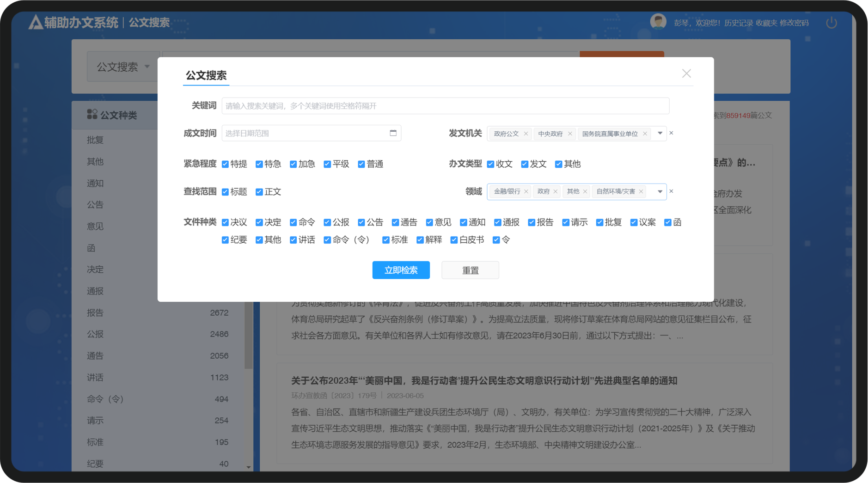
Task: Uncheck the 解释 file type checkbox
Action: tap(420, 240)
